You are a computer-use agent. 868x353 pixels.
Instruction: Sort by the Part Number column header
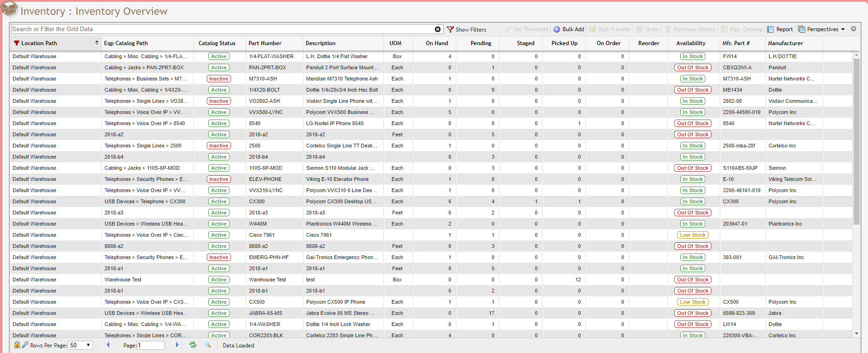pyautogui.click(x=265, y=43)
